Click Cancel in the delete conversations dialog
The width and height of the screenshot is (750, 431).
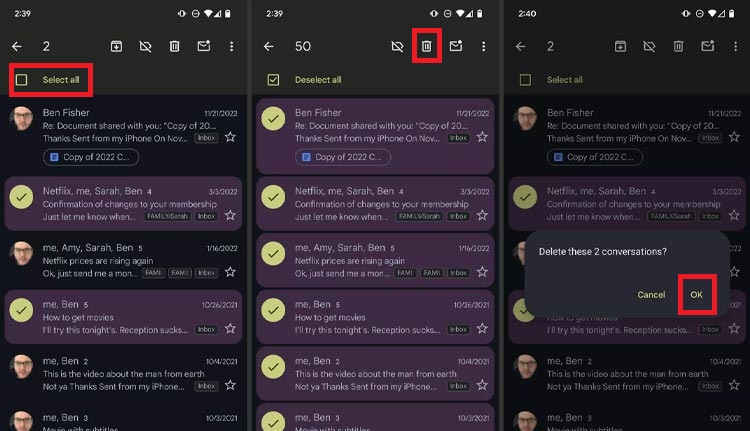coord(651,295)
